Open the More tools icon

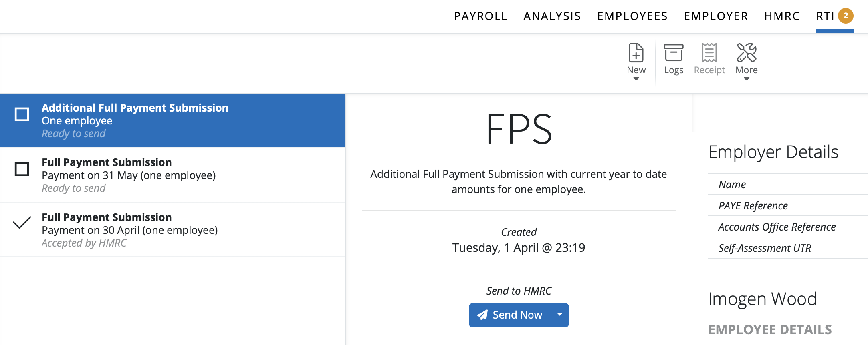coord(747,52)
